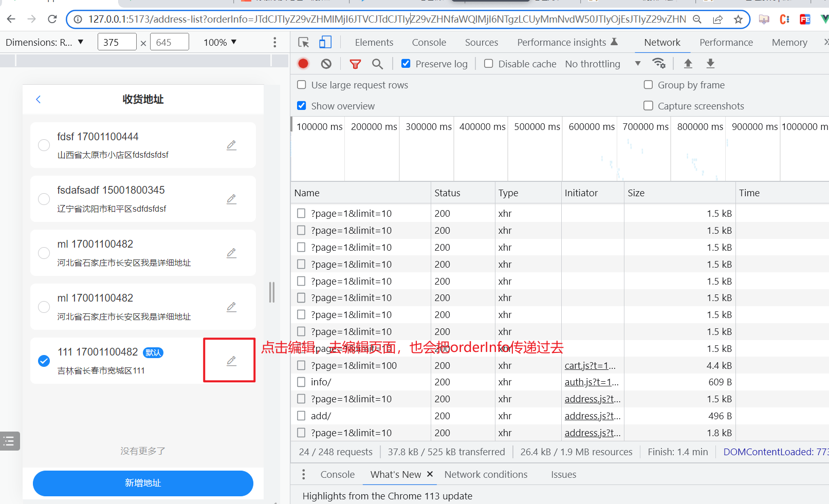Go back with the browser back arrow
829x504 pixels.
coord(11,20)
